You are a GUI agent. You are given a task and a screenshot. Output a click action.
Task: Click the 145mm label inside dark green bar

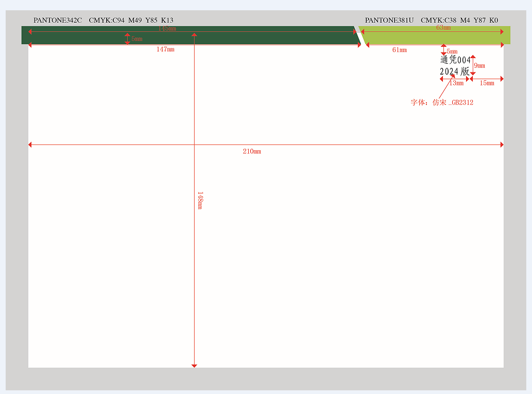click(x=167, y=29)
